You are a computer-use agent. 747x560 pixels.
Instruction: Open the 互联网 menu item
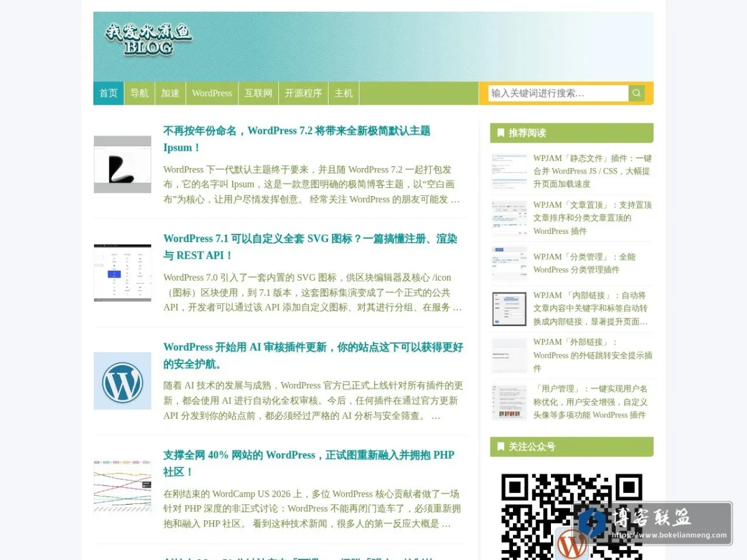[x=258, y=93]
